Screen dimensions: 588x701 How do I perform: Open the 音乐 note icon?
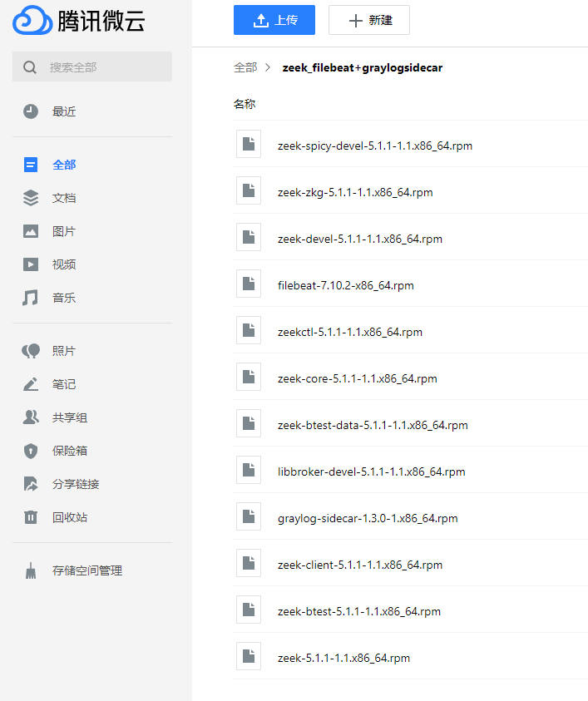(x=31, y=298)
